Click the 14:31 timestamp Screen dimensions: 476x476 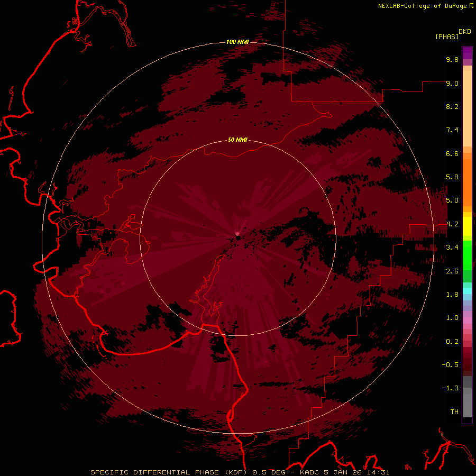click(378, 472)
